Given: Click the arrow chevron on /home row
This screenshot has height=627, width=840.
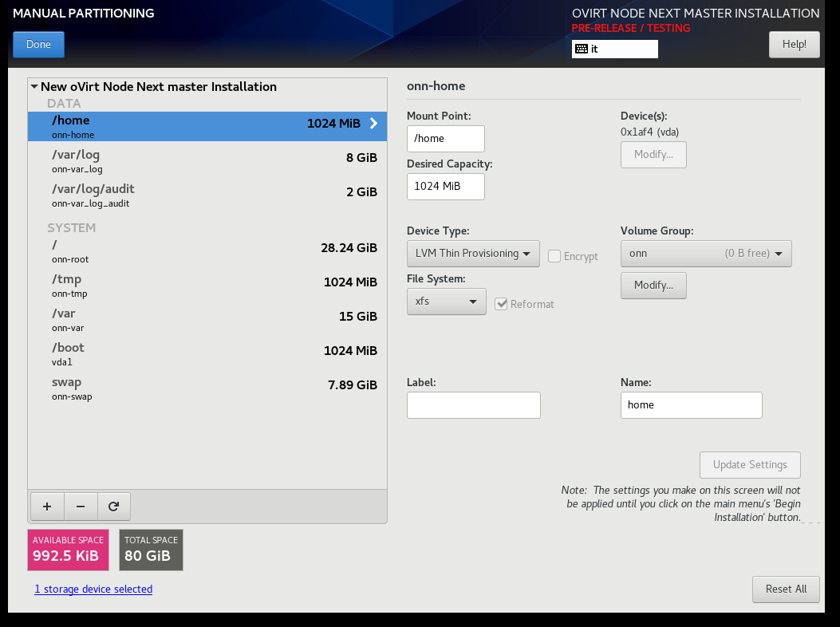Looking at the screenshot, I should coord(373,124).
